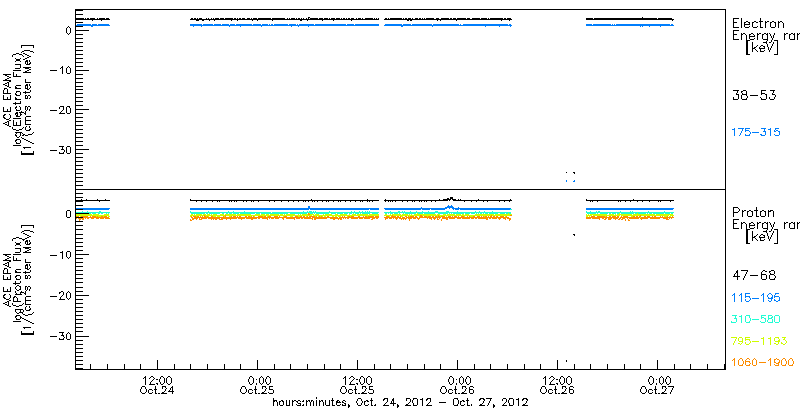
Task: Click the orange 1060-1900 proton legend label
Action: pyautogui.click(x=762, y=363)
